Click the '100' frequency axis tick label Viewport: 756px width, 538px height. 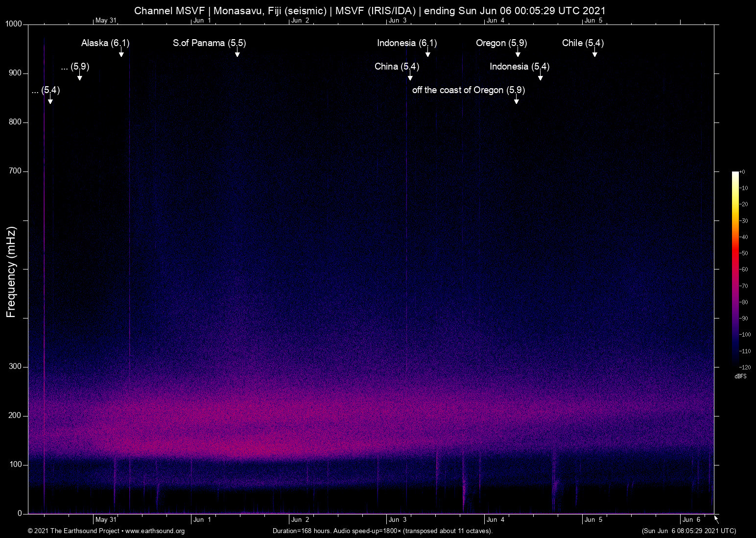16,465
